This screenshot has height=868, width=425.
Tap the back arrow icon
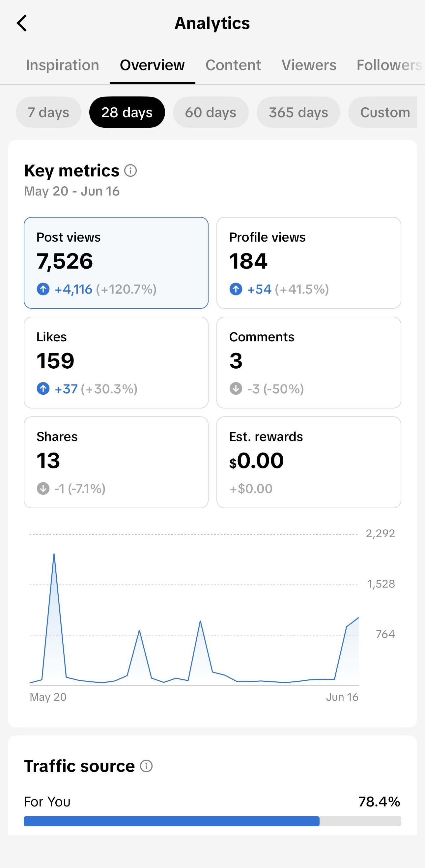[x=22, y=23]
